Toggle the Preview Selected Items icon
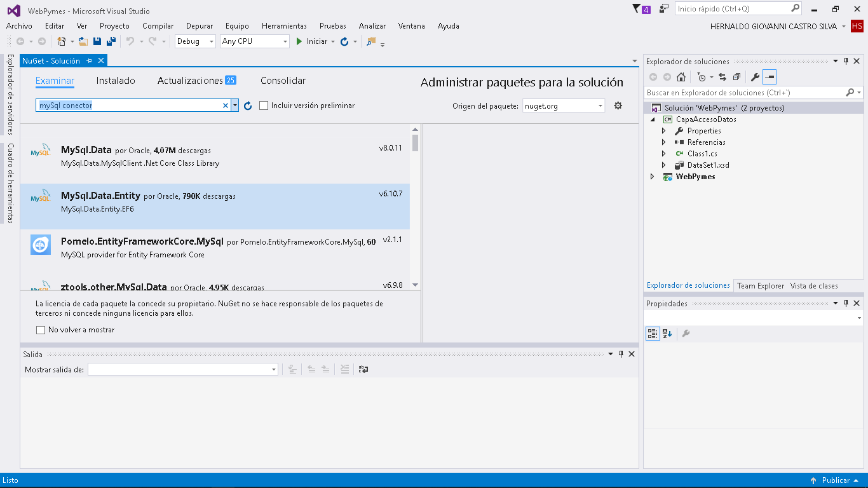The image size is (868, 488). click(770, 77)
